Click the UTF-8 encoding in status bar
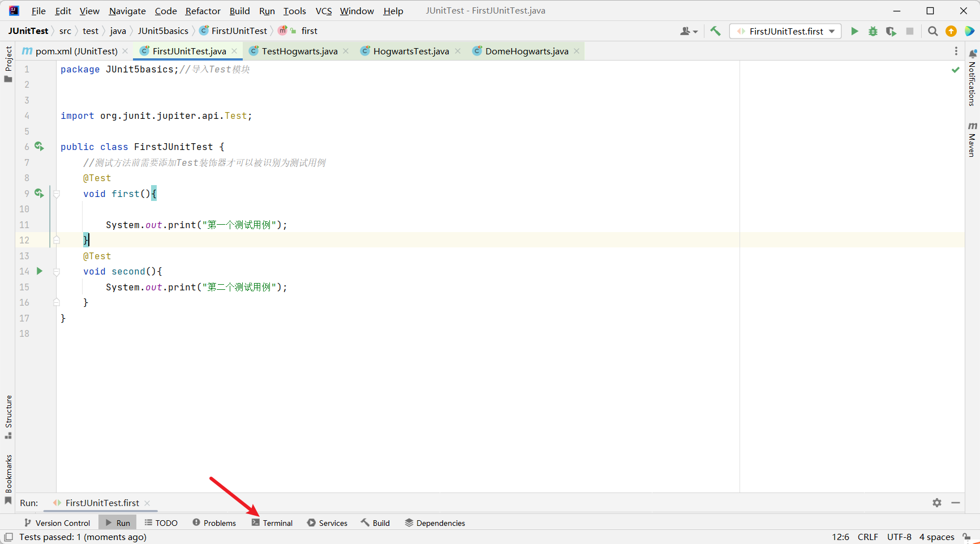Screen dimensions: 980x544 (899, 537)
